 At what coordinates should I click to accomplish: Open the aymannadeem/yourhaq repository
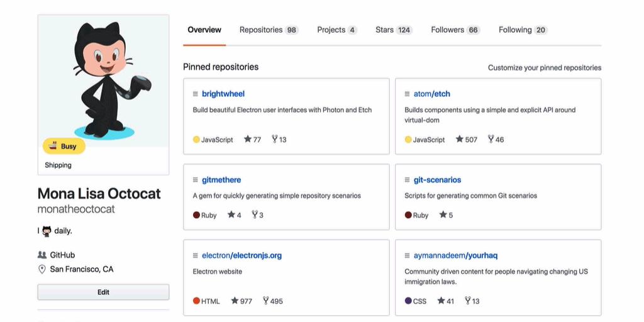455,255
